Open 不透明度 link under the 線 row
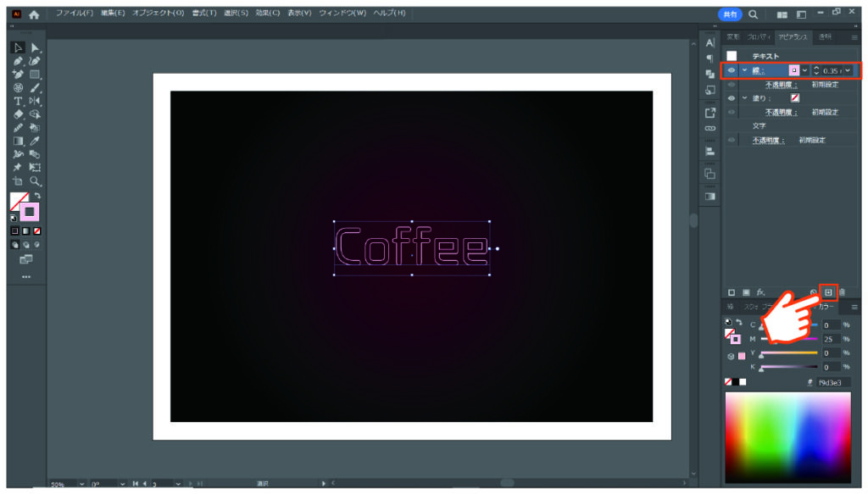Viewport: 868px width, 494px height. coord(781,85)
